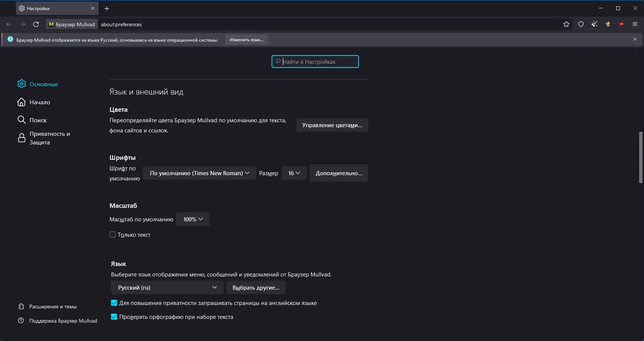Open the uBlock Origin extension icon
The width and height of the screenshot is (644, 341).
[x=621, y=24]
